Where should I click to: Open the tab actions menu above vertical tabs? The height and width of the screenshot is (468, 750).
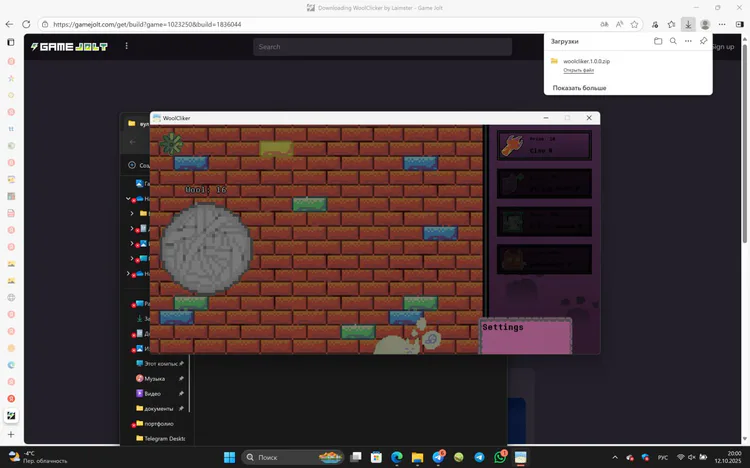tap(11, 42)
